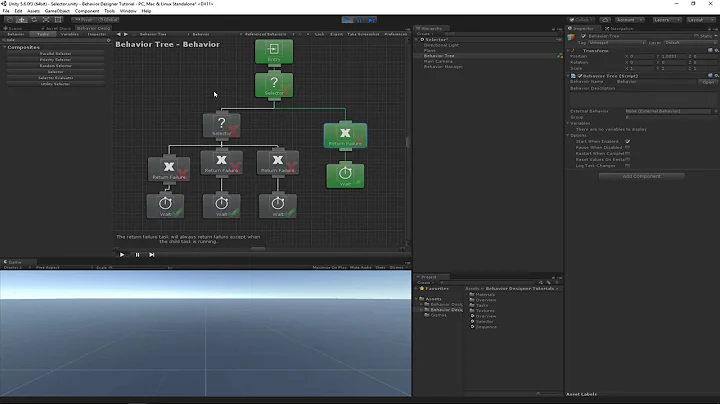Image resolution: width=720 pixels, height=404 pixels.
Task: Open the Layers dropdown
Action: [x=667, y=20]
